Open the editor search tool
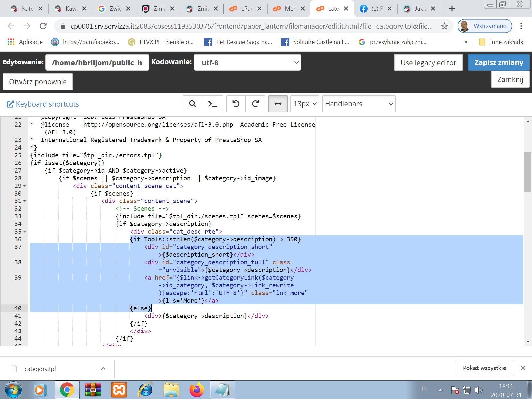532x399 pixels. point(192,104)
